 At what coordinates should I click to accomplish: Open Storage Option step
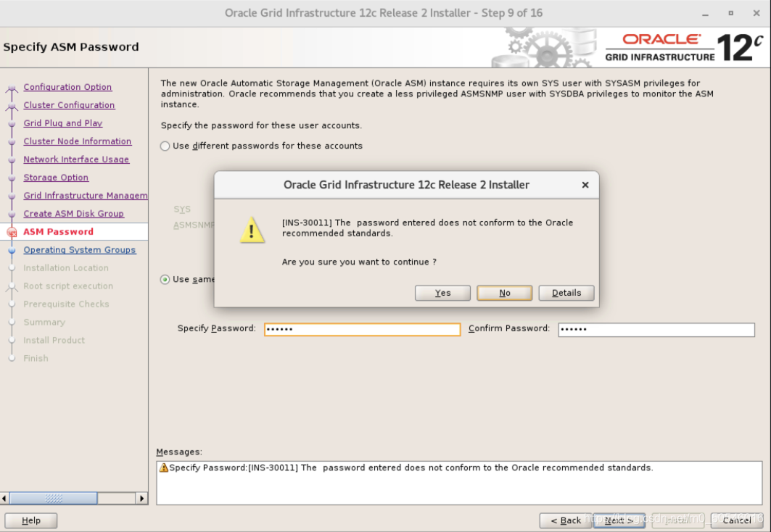click(x=56, y=178)
